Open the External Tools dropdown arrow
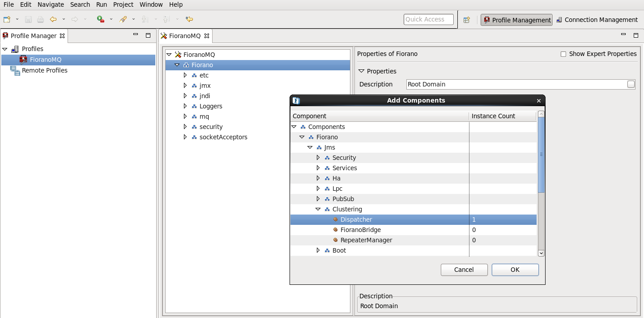This screenshot has height=318, width=644. [133, 19]
